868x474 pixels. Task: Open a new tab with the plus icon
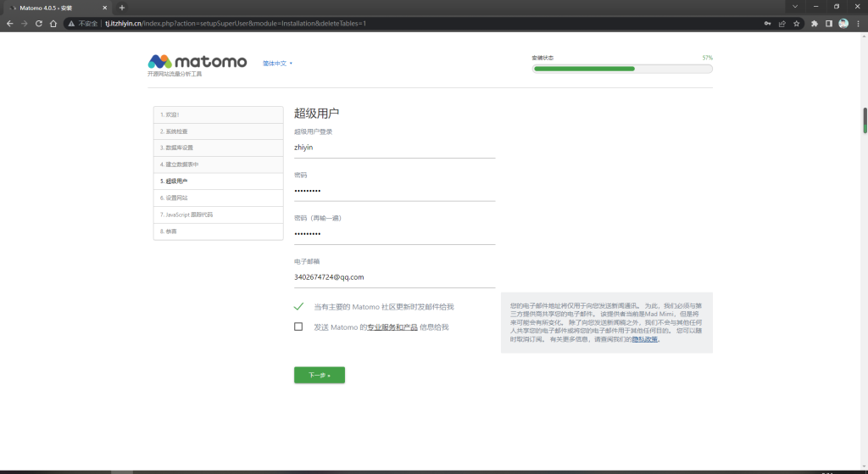click(x=122, y=8)
